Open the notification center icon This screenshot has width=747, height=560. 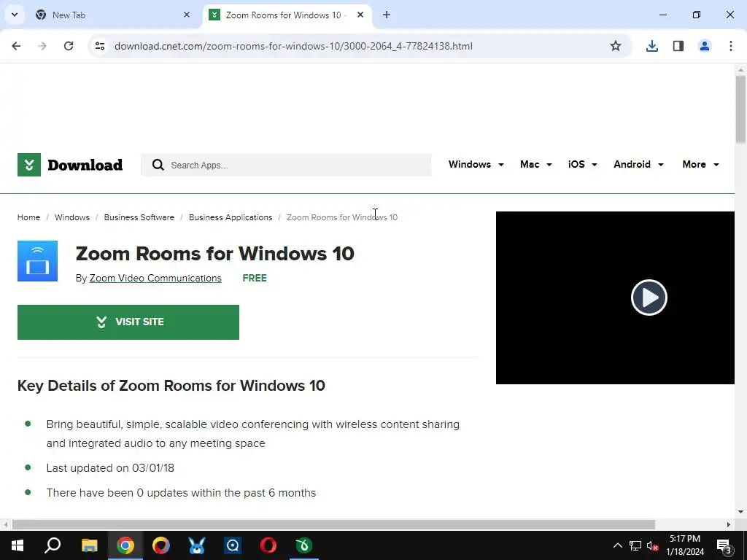[724, 545]
